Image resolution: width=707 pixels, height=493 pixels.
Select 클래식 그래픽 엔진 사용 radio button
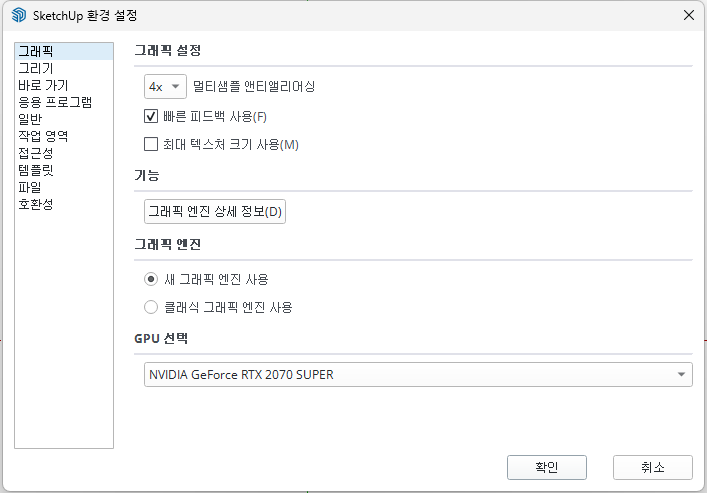tap(151, 307)
